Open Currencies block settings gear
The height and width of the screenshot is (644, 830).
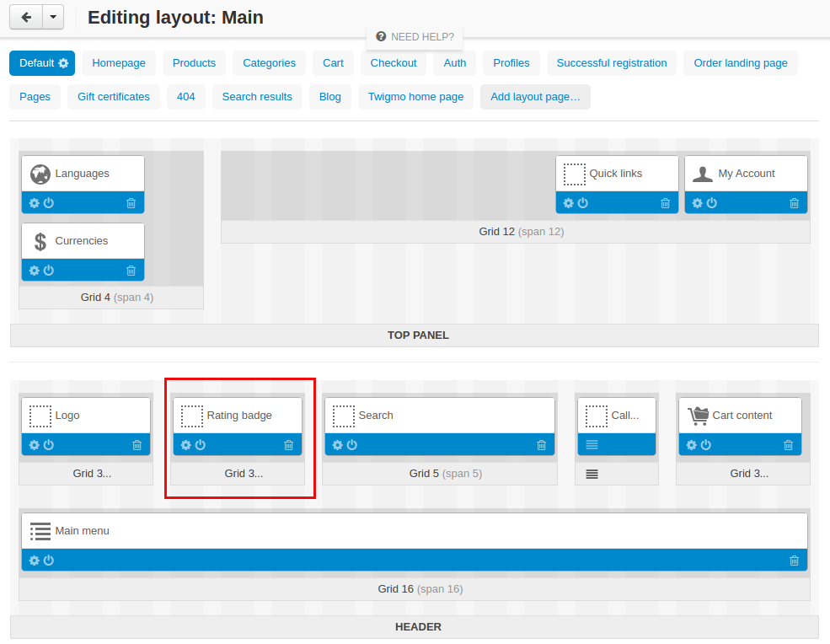point(35,271)
